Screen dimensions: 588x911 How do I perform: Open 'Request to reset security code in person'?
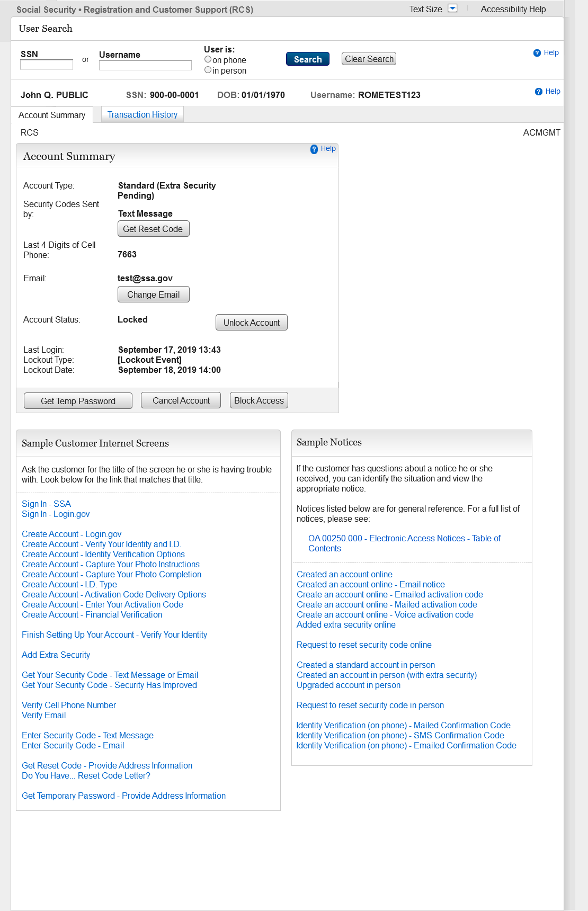(370, 705)
